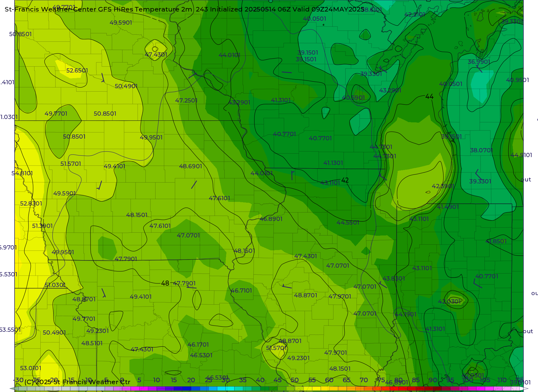The height and width of the screenshot is (392, 538).
Task: Click the temperature value 48.6901
Action: 191,166
